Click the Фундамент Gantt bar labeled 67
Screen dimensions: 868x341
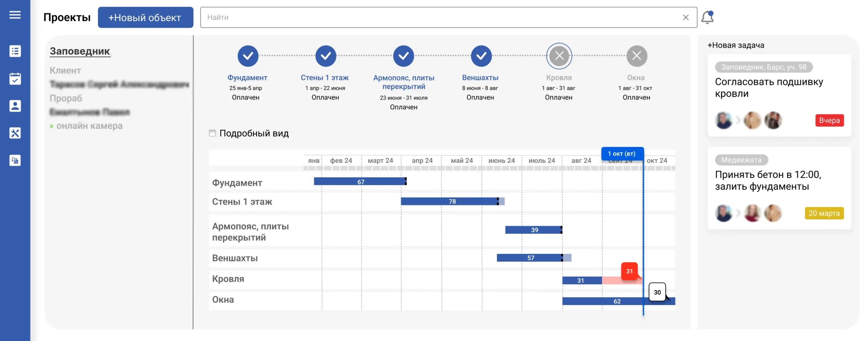(360, 182)
